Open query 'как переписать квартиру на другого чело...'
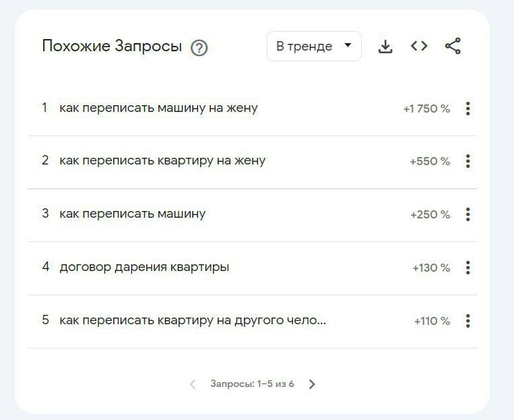The width and height of the screenshot is (514, 420). (193, 320)
